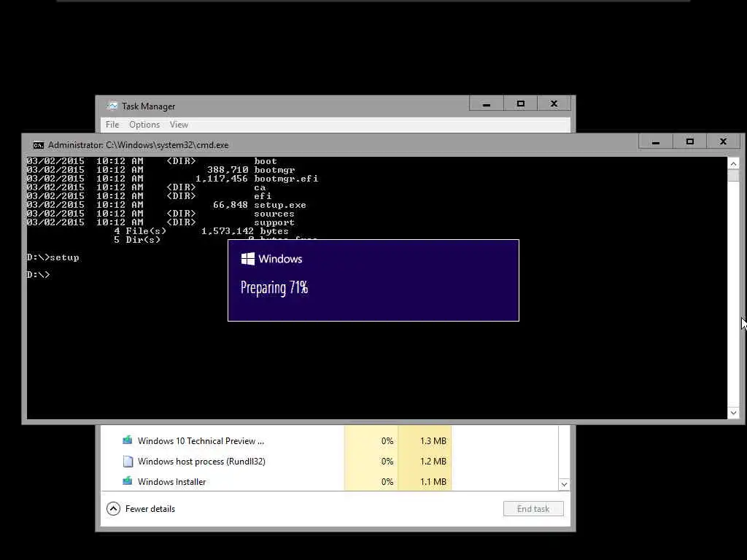The height and width of the screenshot is (560, 747).
Task: Click scroll down arrow in cmd window
Action: pos(734,413)
